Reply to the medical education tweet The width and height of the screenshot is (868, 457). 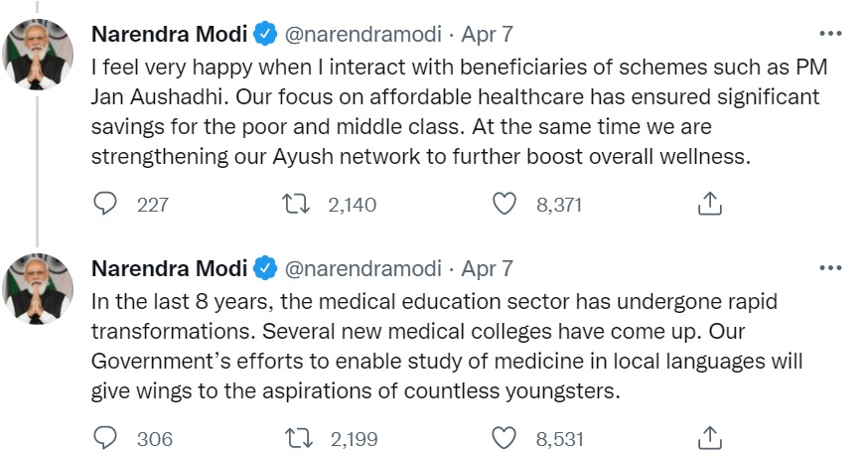click(105, 438)
